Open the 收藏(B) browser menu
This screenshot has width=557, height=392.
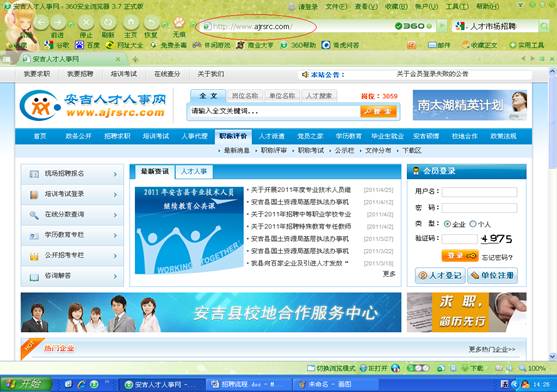396,6
